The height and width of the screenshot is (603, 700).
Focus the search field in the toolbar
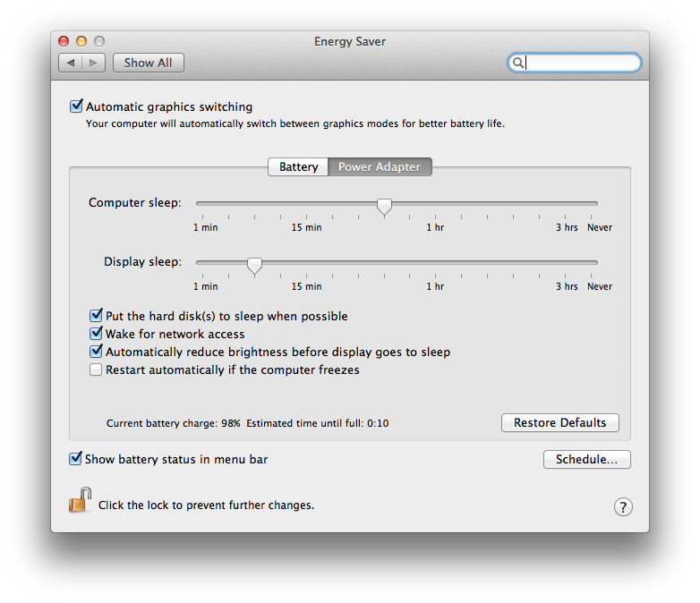tap(575, 63)
